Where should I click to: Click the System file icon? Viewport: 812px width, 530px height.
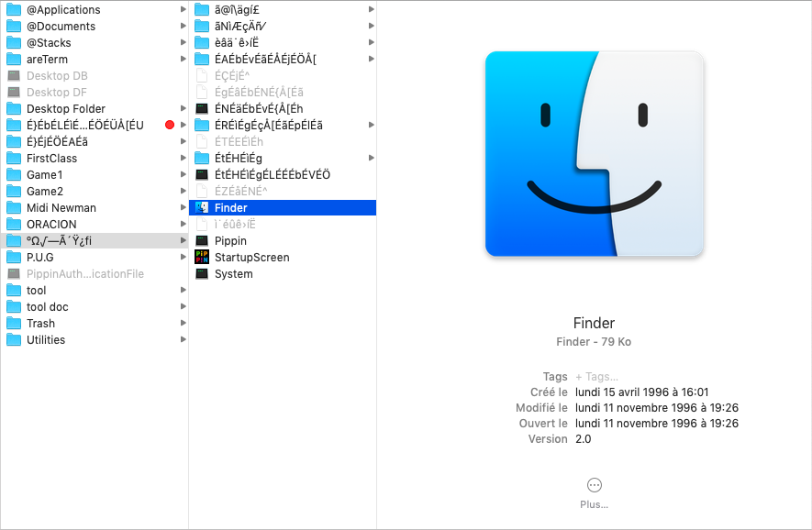[x=202, y=274]
